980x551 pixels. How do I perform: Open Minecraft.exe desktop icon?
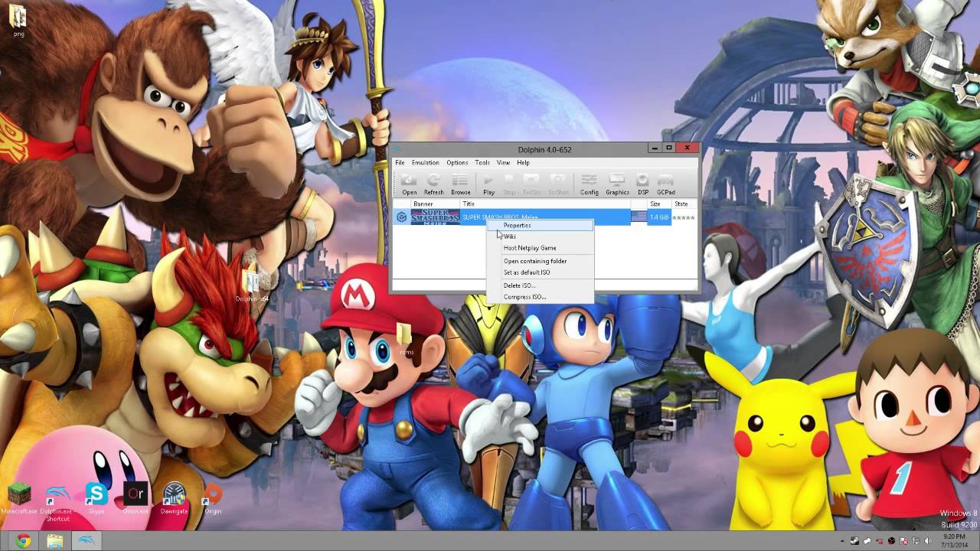(x=20, y=498)
